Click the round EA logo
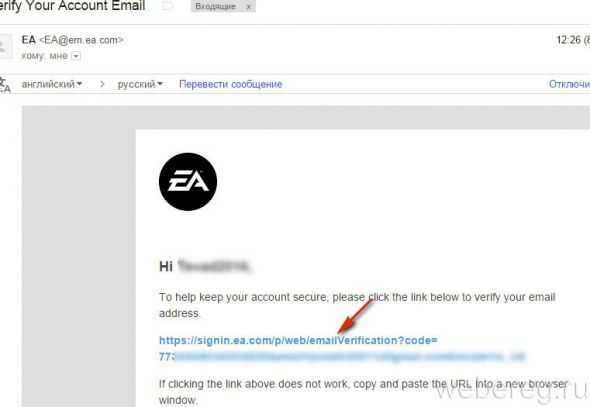Image resolution: width=590 pixels, height=407 pixels. [188, 182]
